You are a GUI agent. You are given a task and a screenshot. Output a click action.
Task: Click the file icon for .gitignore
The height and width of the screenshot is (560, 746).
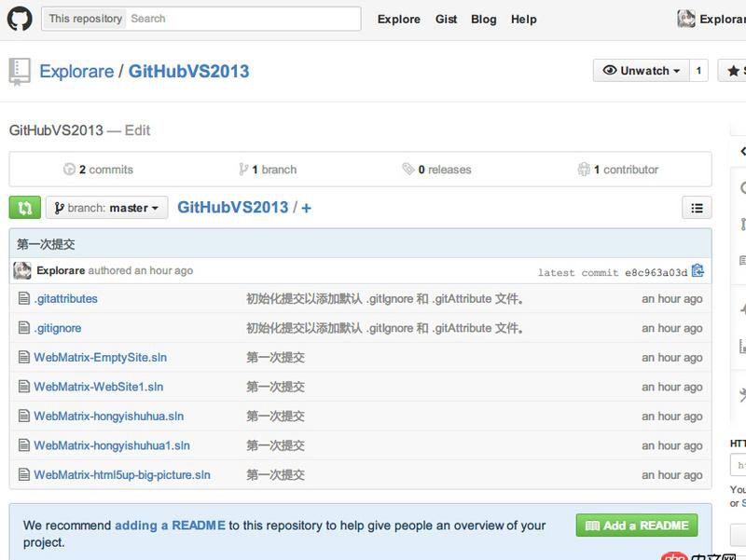(x=24, y=328)
